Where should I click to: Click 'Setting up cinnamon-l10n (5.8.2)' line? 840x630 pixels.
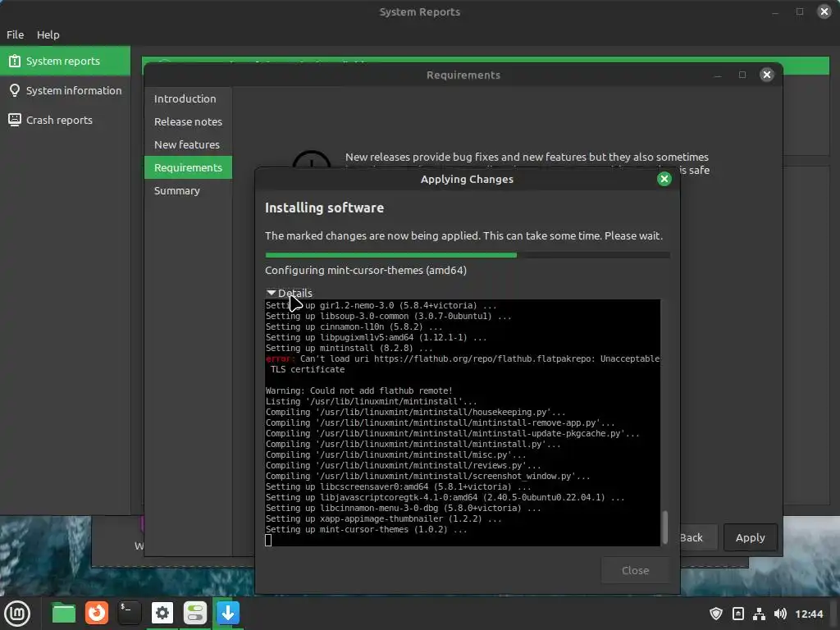pyautogui.click(x=354, y=326)
